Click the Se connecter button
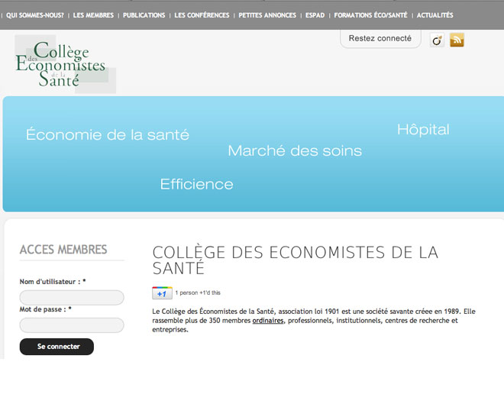 [57, 347]
